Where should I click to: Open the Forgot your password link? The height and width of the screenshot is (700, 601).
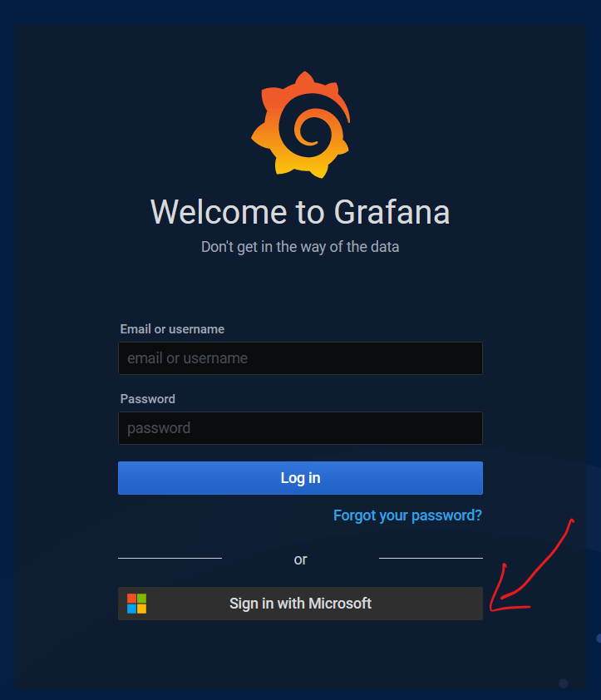[x=407, y=515]
